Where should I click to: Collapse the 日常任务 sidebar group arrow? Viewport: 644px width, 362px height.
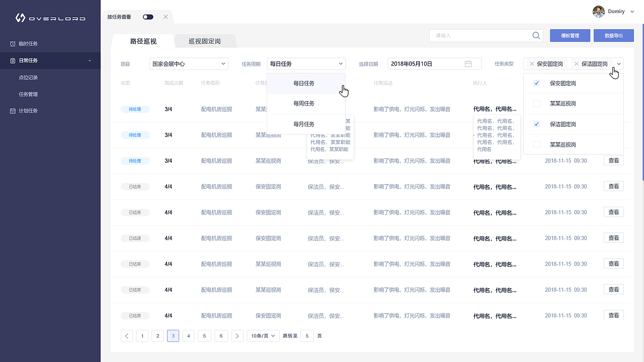tap(90, 61)
